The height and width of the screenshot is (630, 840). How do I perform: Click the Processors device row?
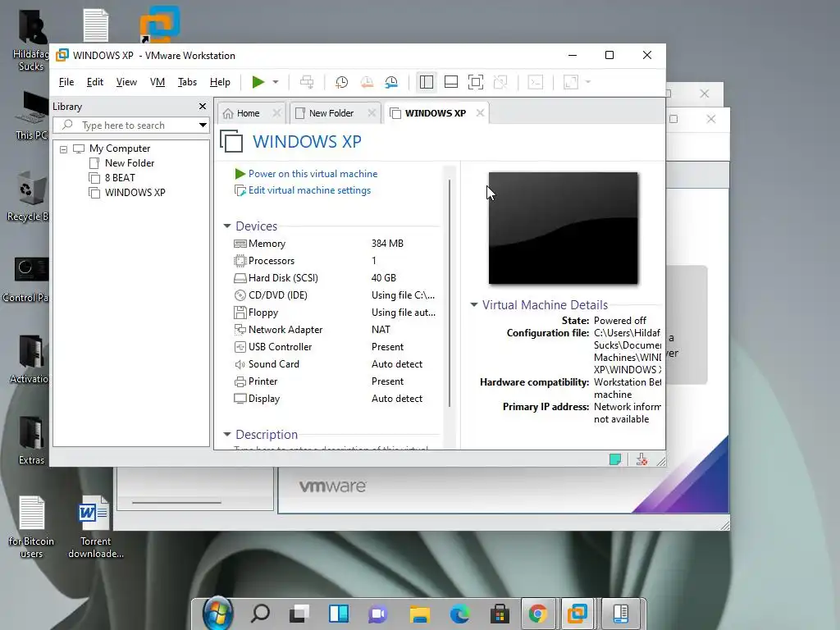coord(336,261)
